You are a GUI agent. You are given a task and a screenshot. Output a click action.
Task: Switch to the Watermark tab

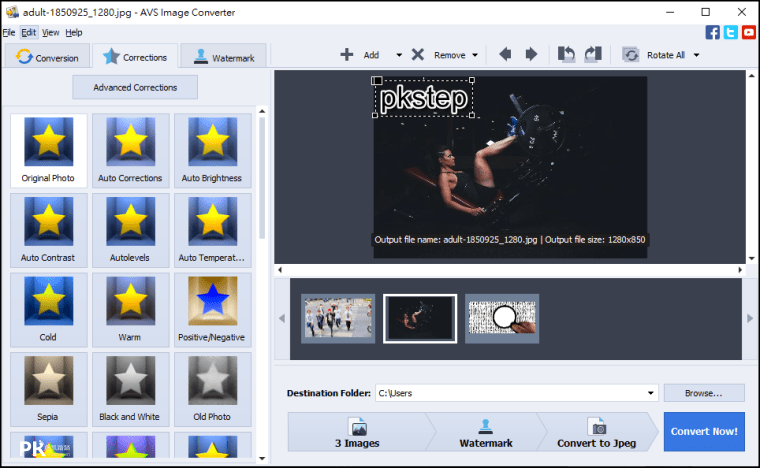223,57
